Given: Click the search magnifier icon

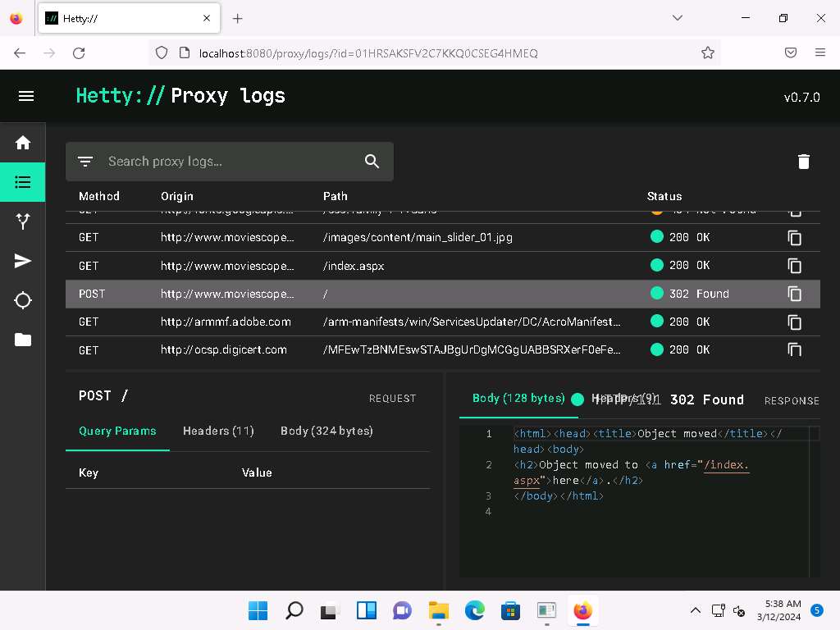Looking at the screenshot, I should click(x=372, y=162).
